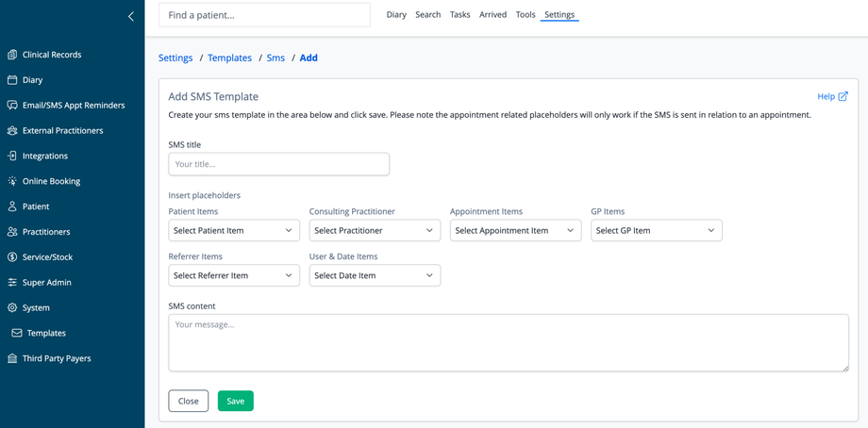This screenshot has width=868, height=428.
Task: Expand the Select Practitioner dropdown
Action: (x=375, y=231)
